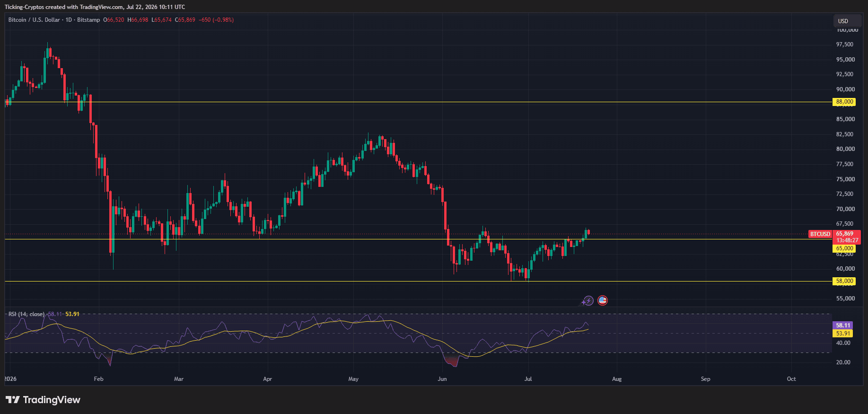The image size is (868, 414).
Task: Click the red BTCUSD price tag
Action: coord(820,234)
